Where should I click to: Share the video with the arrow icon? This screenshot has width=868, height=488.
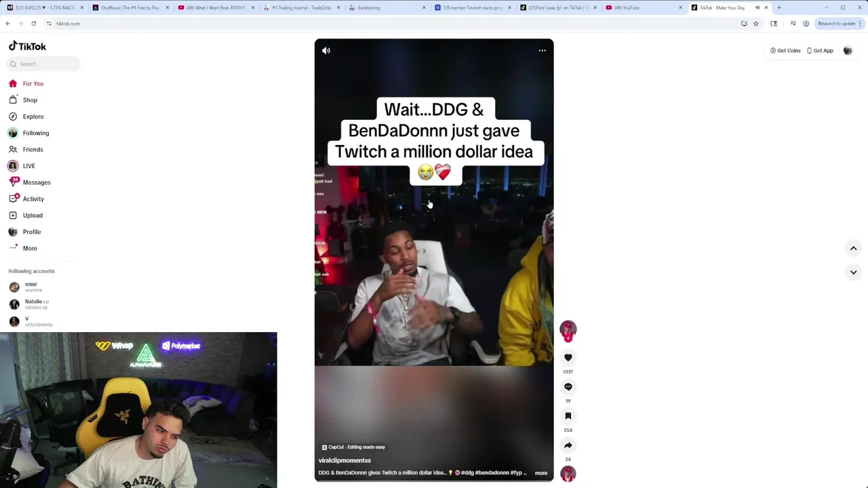click(x=568, y=445)
